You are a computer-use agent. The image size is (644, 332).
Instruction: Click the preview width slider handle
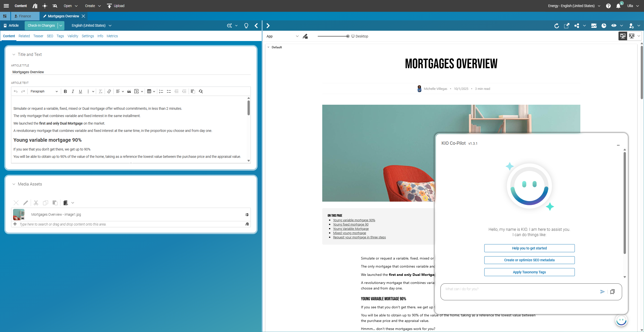pyautogui.click(x=348, y=36)
